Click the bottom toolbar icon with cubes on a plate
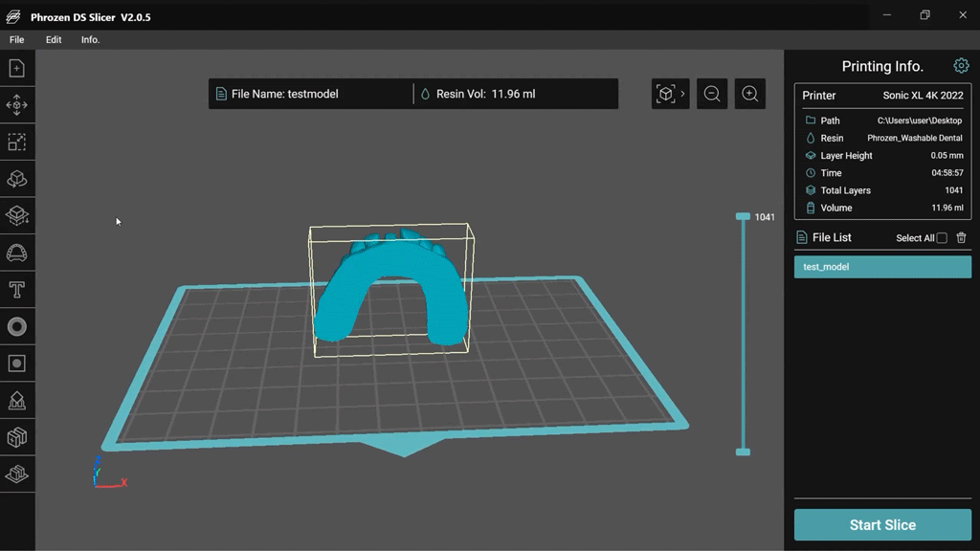The width and height of the screenshot is (980, 551). point(17,474)
